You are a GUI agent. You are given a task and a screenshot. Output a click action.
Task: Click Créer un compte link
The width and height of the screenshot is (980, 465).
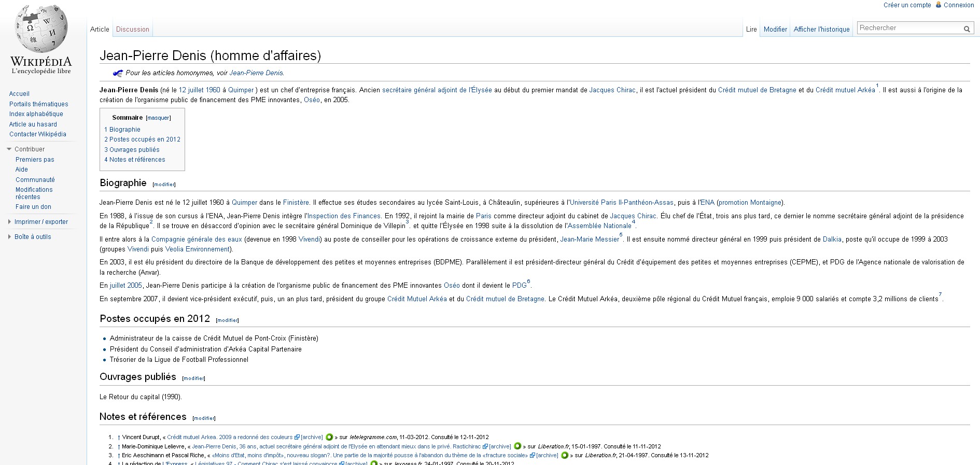click(x=907, y=5)
